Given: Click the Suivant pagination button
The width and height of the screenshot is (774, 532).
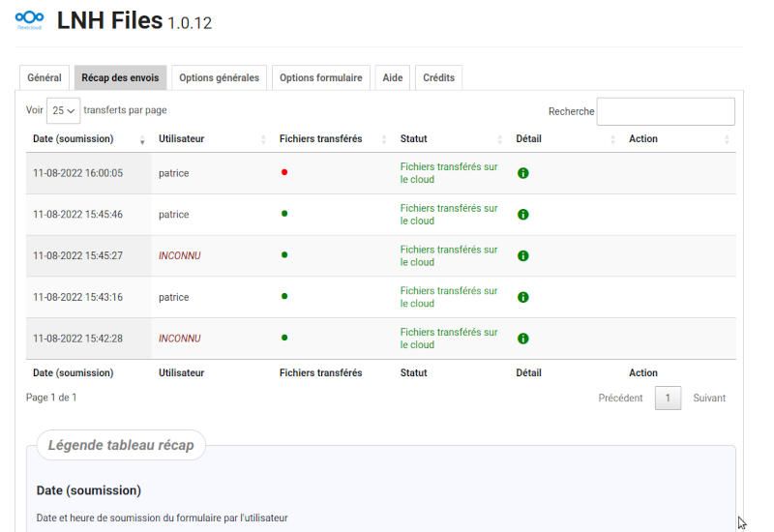Looking at the screenshot, I should click(x=709, y=399).
